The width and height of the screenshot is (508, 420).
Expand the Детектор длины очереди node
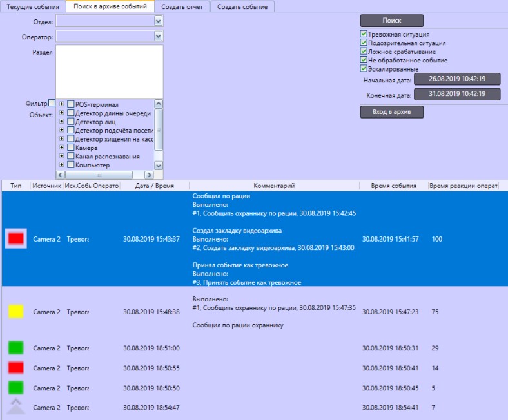(61, 113)
